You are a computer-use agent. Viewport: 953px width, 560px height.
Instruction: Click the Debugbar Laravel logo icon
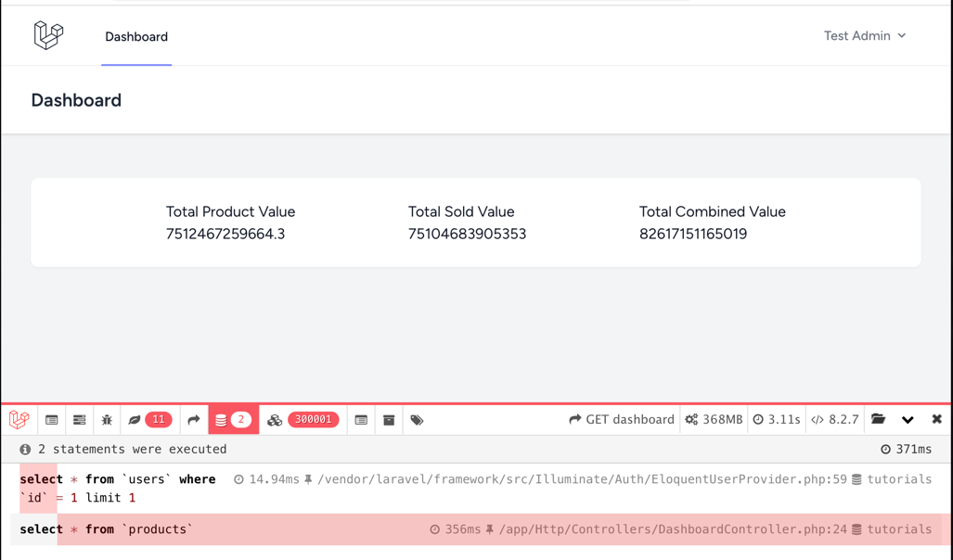click(x=19, y=419)
